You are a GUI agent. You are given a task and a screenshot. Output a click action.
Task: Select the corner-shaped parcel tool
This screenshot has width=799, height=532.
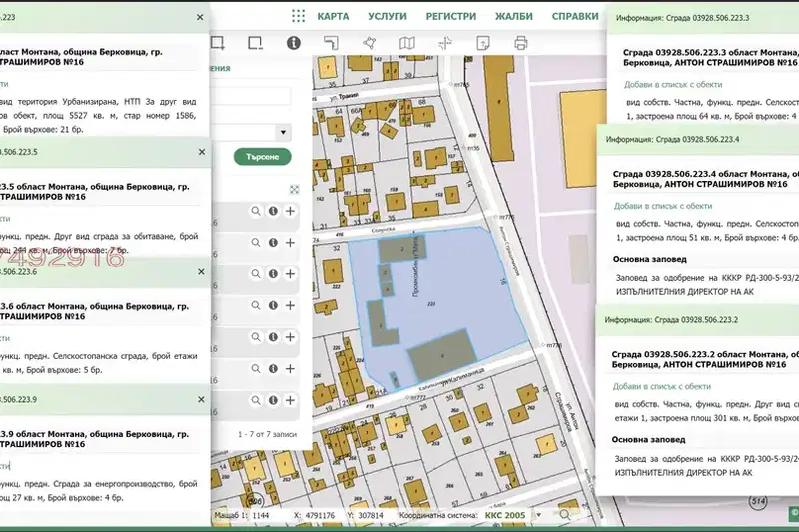[332, 43]
